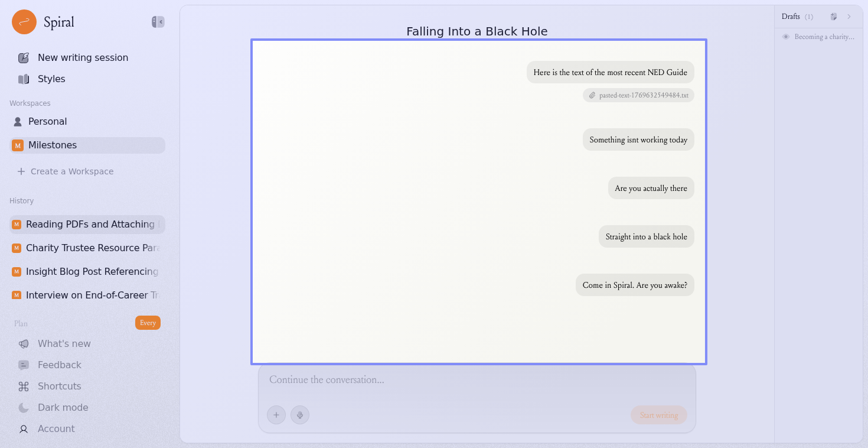Image resolution: width=868 pixels, height=448 pixels.
Task: Toggle visibility of Becoming a charity draft
Action: click(786, 37)
